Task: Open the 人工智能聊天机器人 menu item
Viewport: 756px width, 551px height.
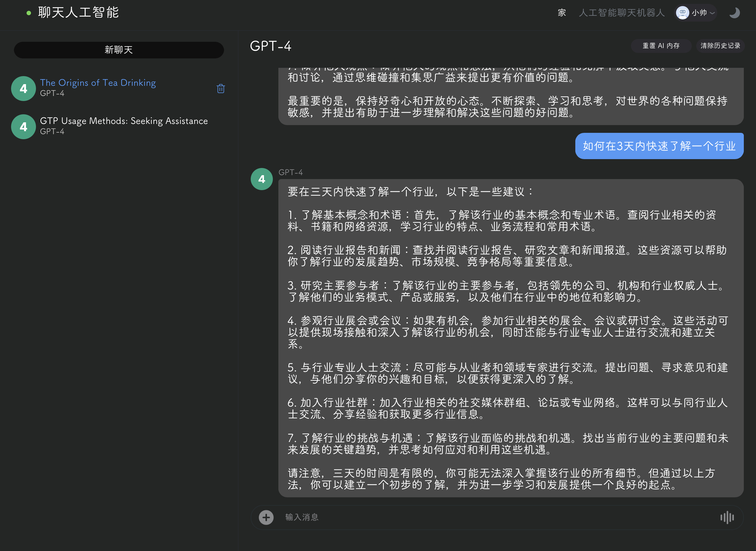Action: click(x=622, y=13)
